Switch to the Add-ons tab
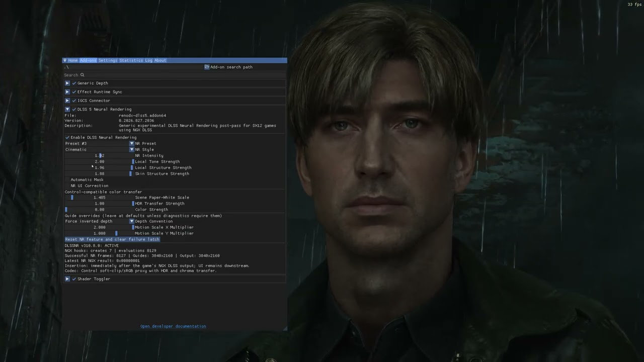Screen dimensions: 644x362 point(88,60)
